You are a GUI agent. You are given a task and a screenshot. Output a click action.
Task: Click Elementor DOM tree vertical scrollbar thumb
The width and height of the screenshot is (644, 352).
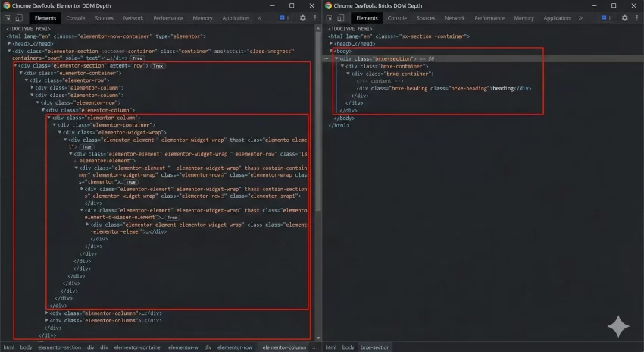(318, 121)
